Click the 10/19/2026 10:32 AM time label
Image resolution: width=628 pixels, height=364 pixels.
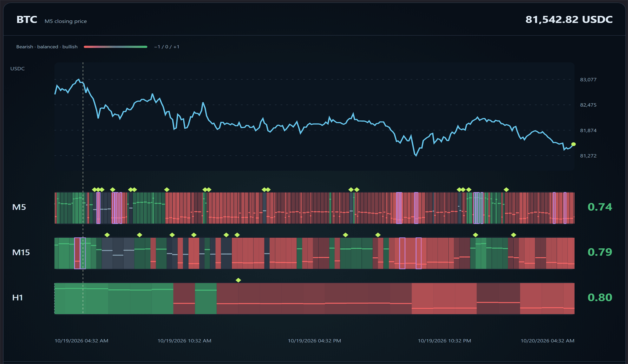coord(184,341)
